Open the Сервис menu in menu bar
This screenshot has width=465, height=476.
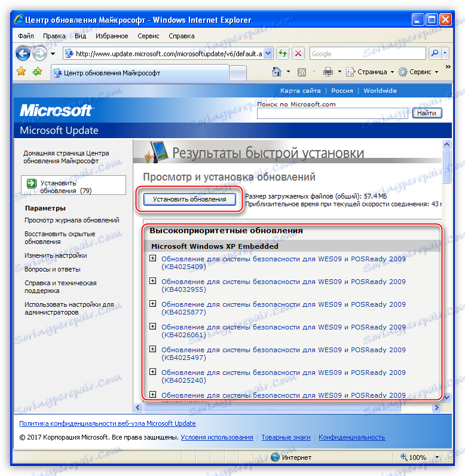[148, 36]
